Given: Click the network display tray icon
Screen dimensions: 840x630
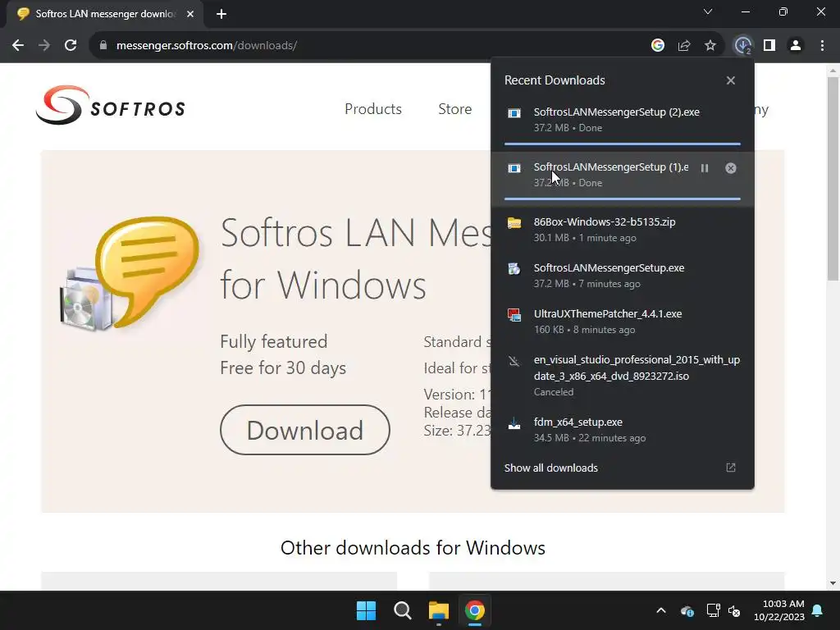Looking at the screenshot, I should pyautogui.click(x=713, y=610).
